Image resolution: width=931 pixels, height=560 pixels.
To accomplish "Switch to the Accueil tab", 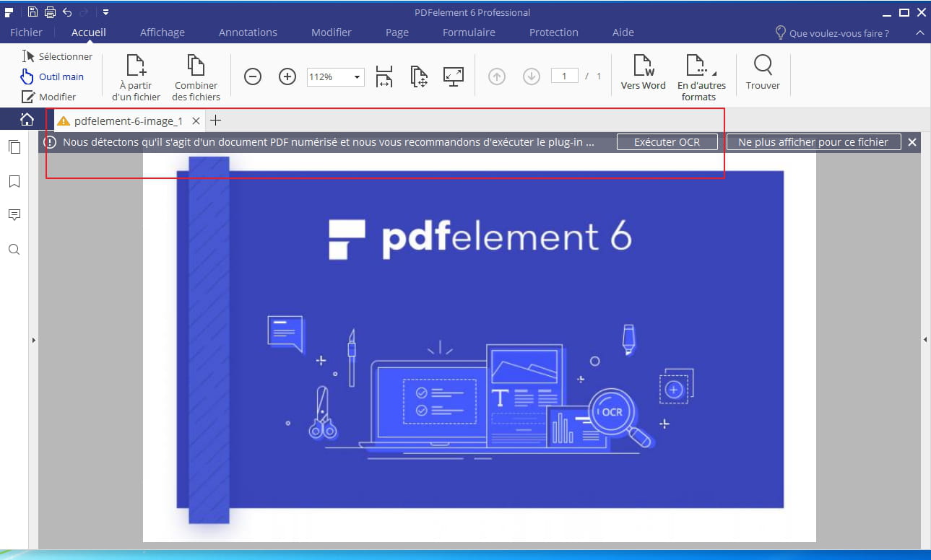I will (89, 32).
